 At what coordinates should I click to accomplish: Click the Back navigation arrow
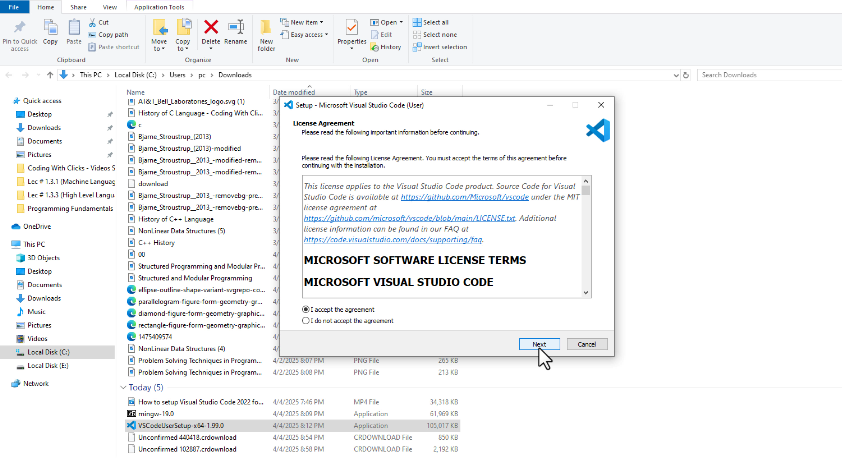pos(9,75)
